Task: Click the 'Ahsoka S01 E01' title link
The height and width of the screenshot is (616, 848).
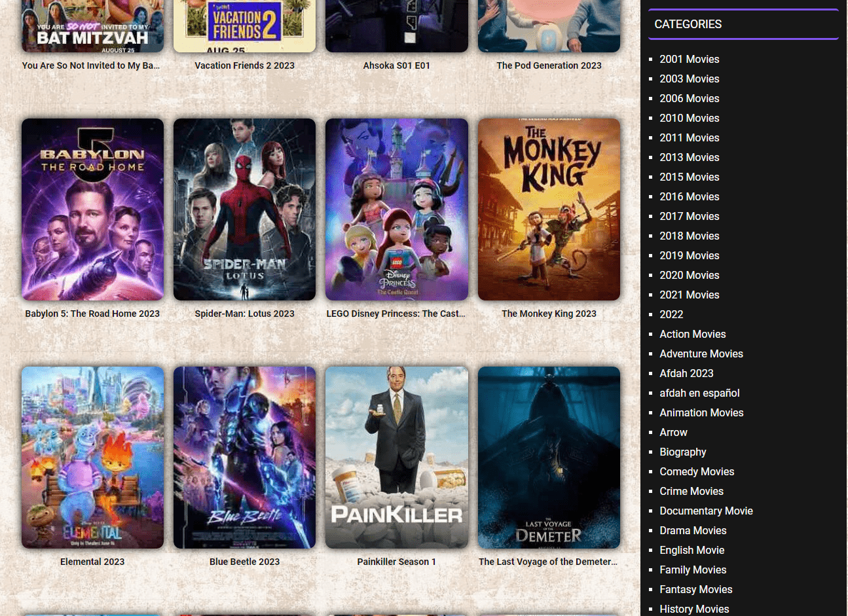Action: (397, 65)
